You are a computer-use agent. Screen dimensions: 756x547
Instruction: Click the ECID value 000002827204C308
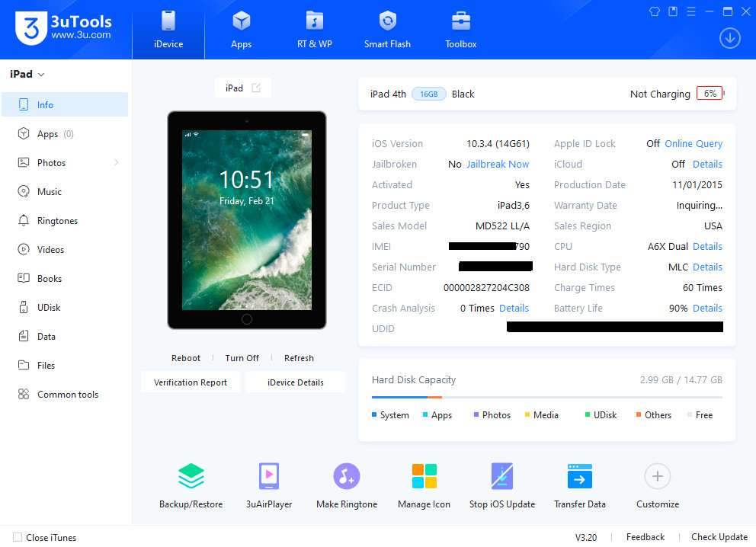tap(486, 287)
